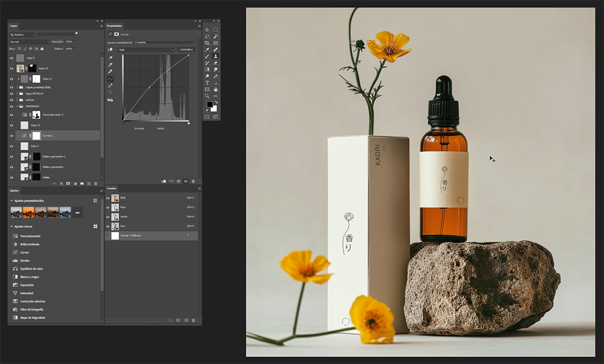Toggle visibility of the Rojo channel
Screen dimensions: 604x364
coord(108,207)
